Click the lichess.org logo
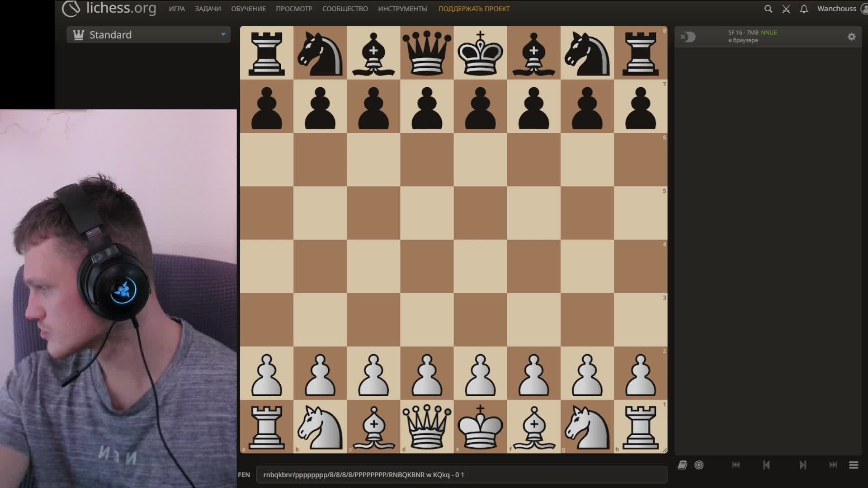The height and width of the screenshot is (488, 868). [109, 9]
